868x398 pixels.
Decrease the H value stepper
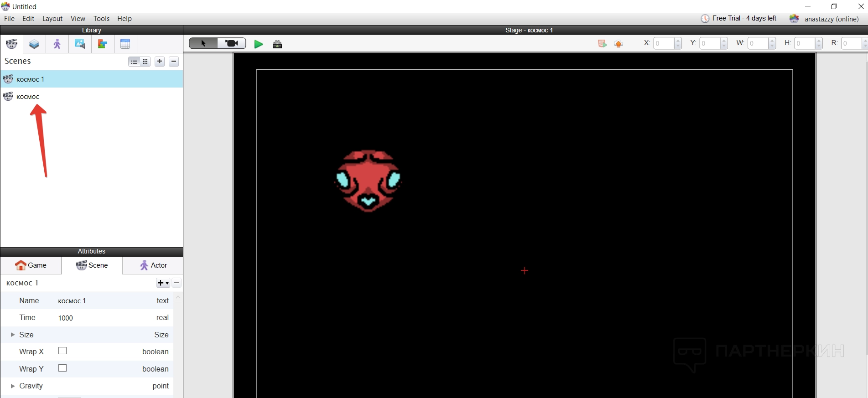[x=819, y=46]
